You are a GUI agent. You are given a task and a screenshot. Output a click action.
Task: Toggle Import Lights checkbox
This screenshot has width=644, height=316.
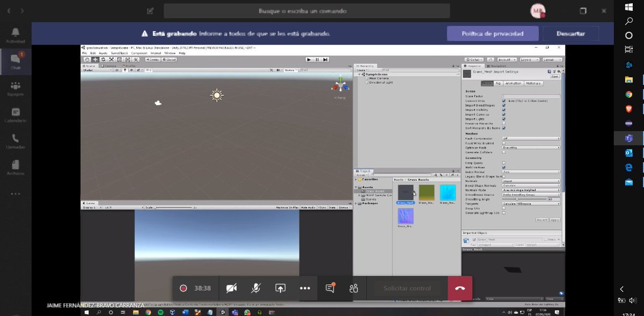coord(503,119)
